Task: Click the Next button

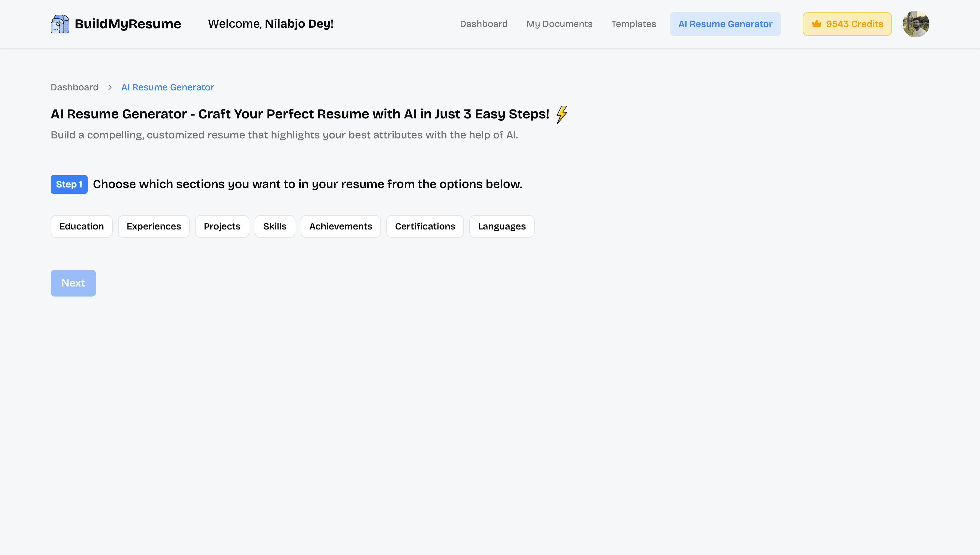Action: coord(73,283)
